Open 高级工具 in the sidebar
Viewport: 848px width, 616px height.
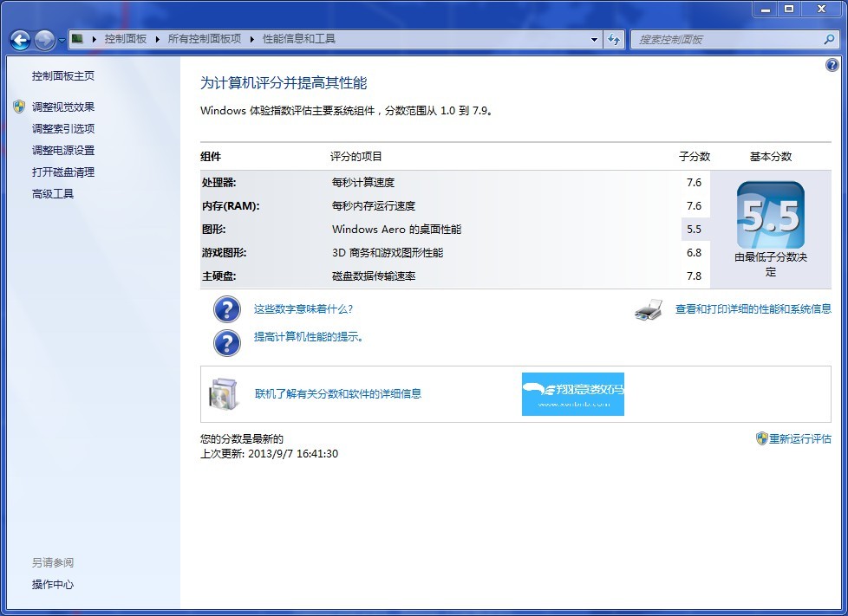(53, 193)
